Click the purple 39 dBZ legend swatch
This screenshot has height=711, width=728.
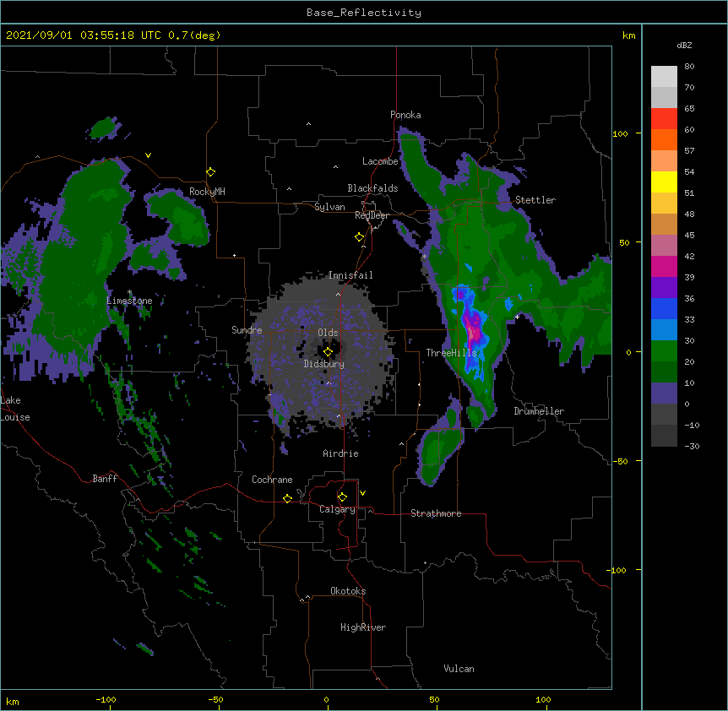pyautogui.click(x=664, y=288)
